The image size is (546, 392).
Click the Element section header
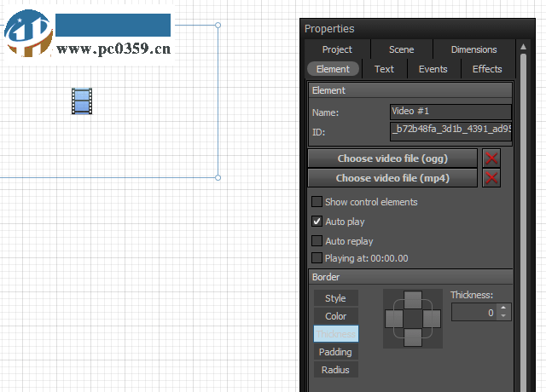(x=410, y=90)
